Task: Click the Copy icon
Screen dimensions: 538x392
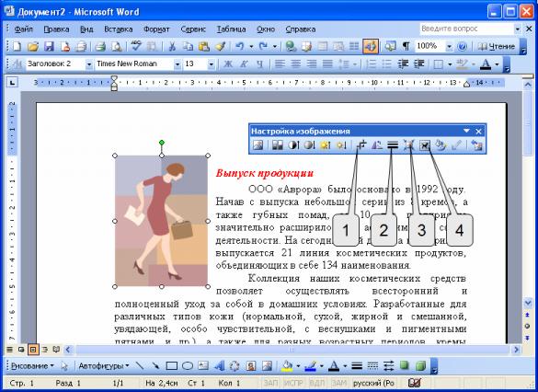Action: 188,46
